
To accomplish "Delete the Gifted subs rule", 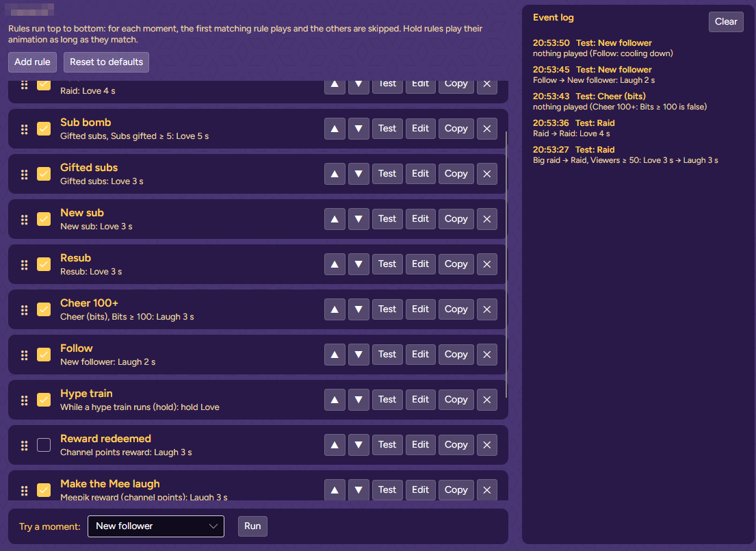I will point(487,174).
